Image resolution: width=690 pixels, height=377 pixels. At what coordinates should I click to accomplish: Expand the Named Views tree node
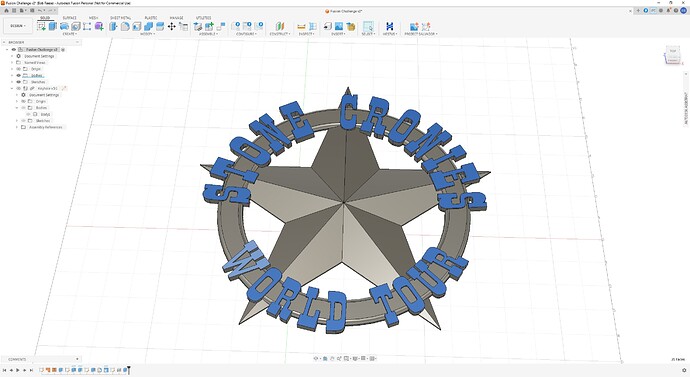click(12, 62)
